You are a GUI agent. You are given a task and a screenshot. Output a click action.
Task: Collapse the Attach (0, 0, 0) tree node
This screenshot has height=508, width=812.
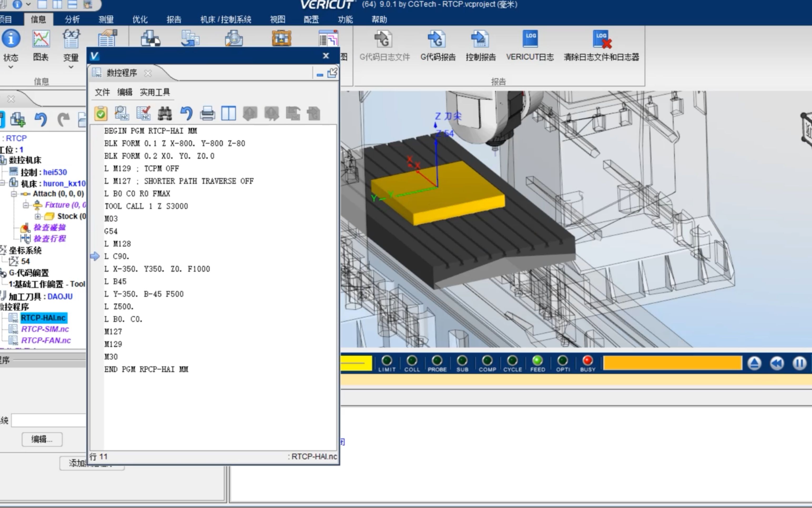pyautogui.click(x=14, y=194)
